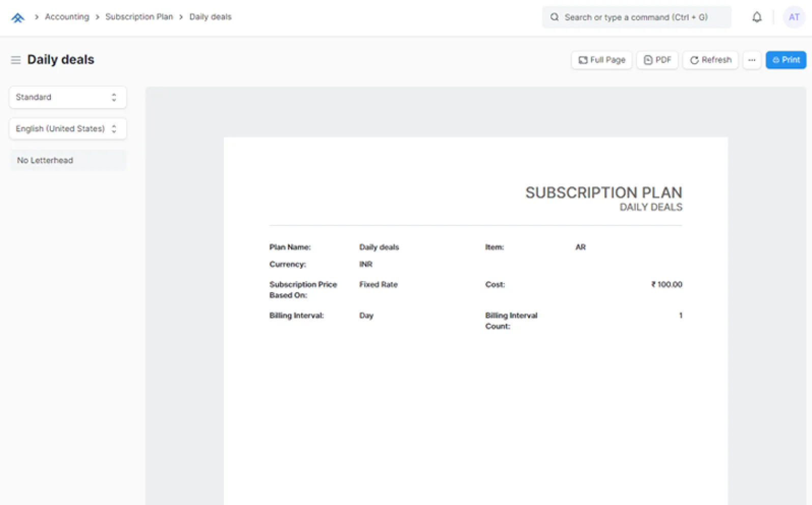Toggle the sidebar hamburger icon

16,60
